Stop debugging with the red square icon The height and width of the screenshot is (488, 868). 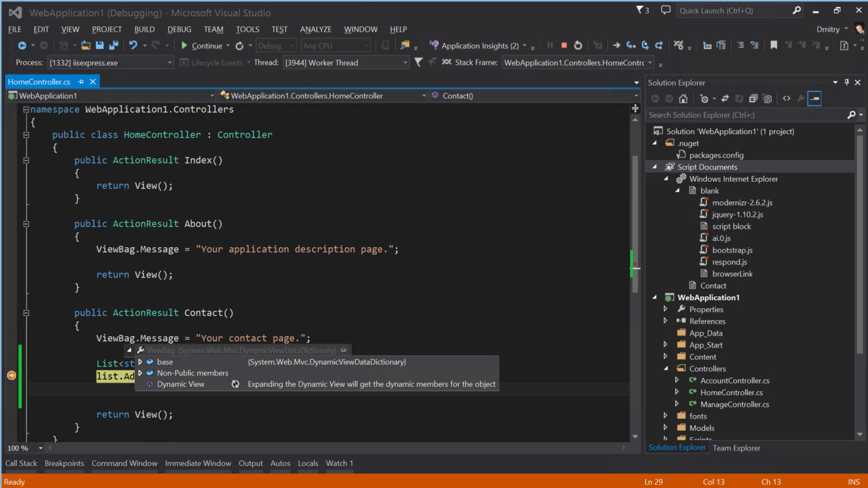point(564,46)
